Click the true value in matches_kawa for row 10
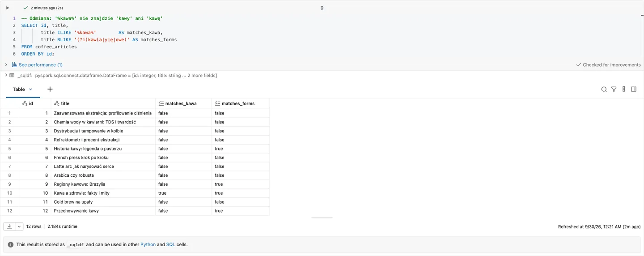 pyautogui.click(x=183, y=193)
